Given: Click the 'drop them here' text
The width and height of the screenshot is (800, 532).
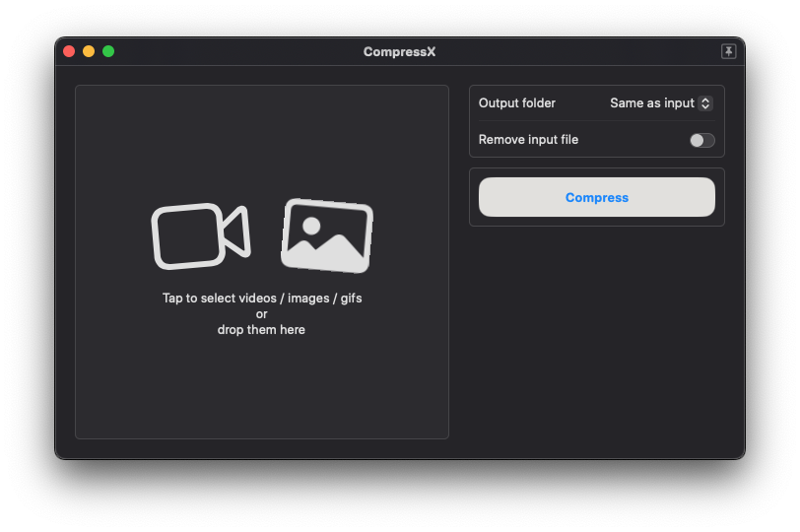Looking at the screenshot, I should 261,329.
